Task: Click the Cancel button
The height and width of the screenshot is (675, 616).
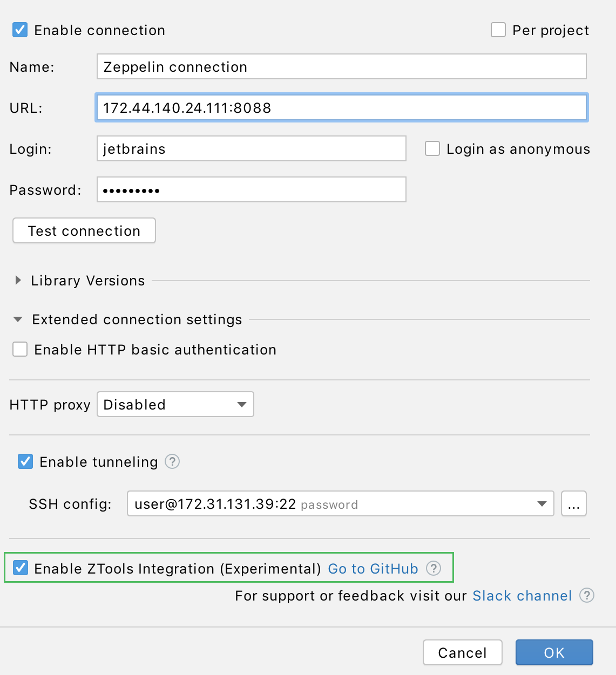Action: [x=462, y=652]
